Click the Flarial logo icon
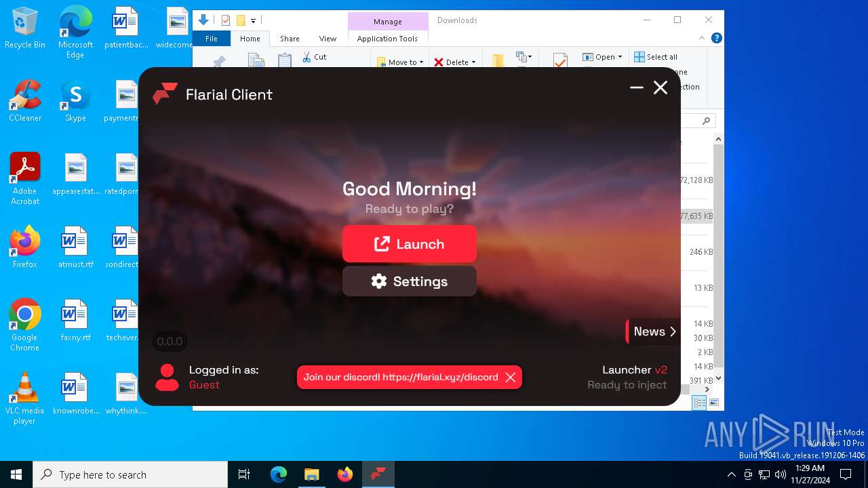The image size is (868, 488). click(165, 94)
